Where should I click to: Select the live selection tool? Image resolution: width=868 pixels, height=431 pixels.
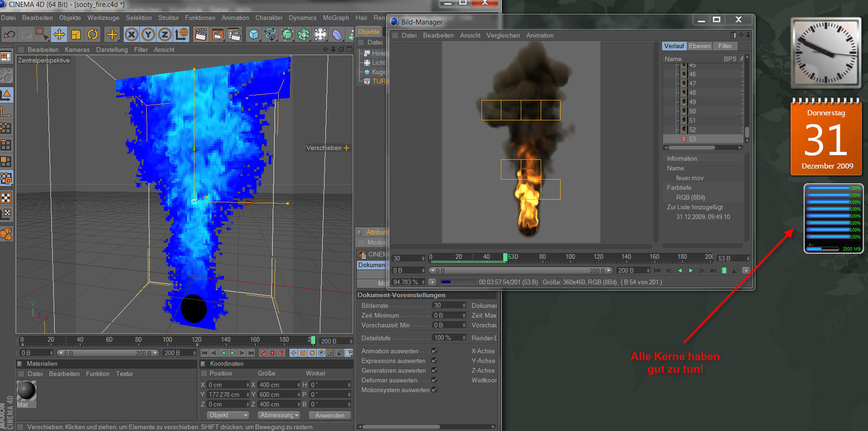tap(42, 34)
